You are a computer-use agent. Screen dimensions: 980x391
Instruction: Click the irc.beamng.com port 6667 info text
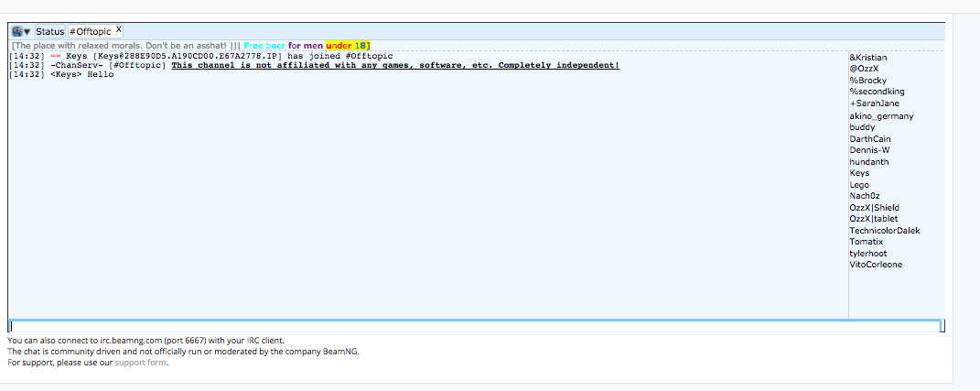[145, 341]
